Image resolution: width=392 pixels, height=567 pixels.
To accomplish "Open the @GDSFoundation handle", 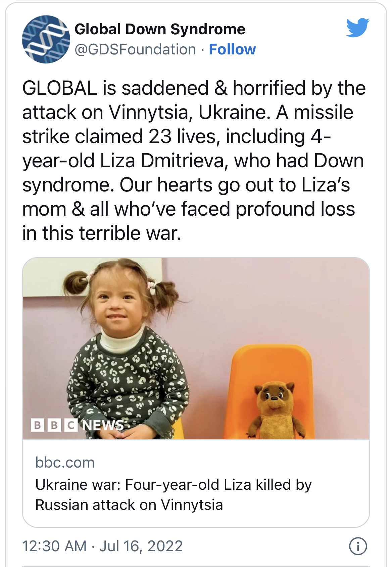I will point(135,49).
